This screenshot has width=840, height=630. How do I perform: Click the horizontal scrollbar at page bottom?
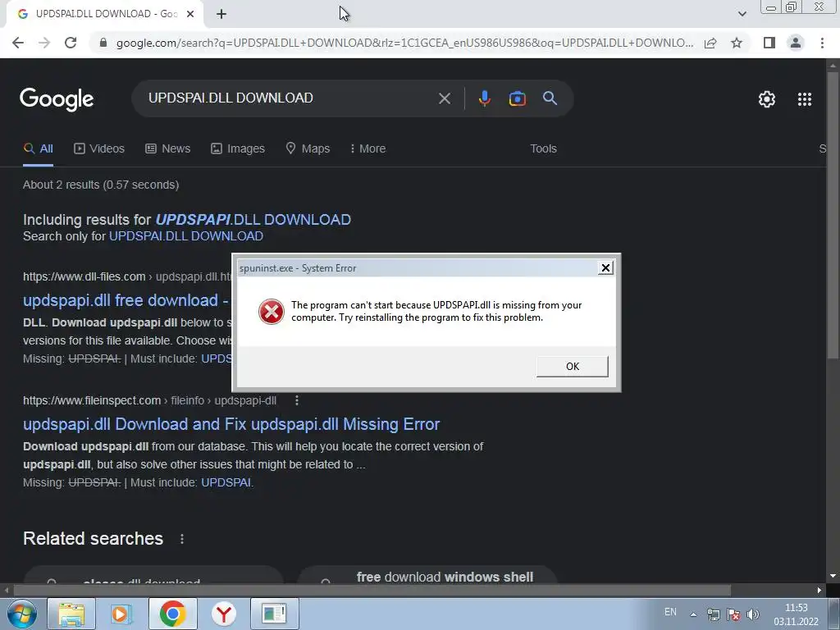coord(372,591)
